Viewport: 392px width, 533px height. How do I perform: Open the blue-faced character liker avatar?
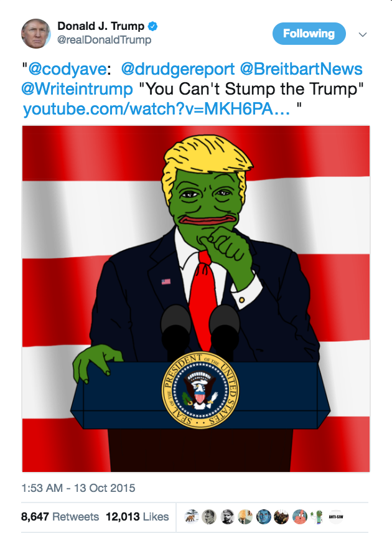click(263, 517)
